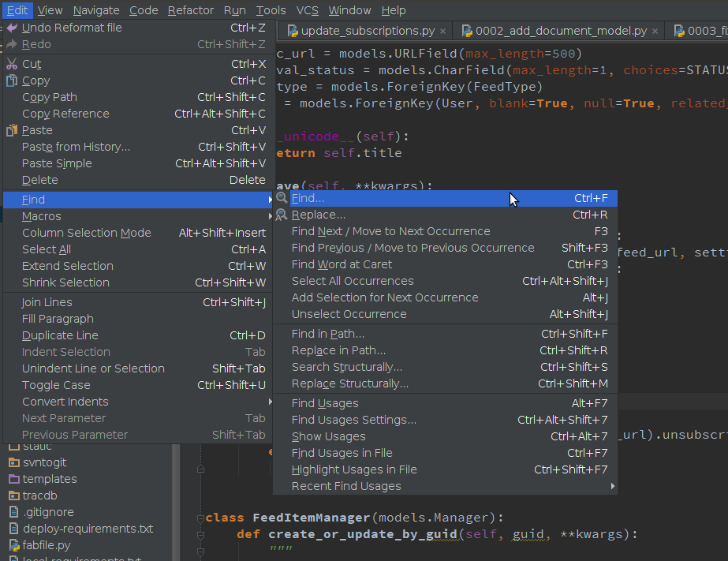Choose Highlight Usages in File
The width and height of the screenshot is (728, 561).
pos(446,470)
